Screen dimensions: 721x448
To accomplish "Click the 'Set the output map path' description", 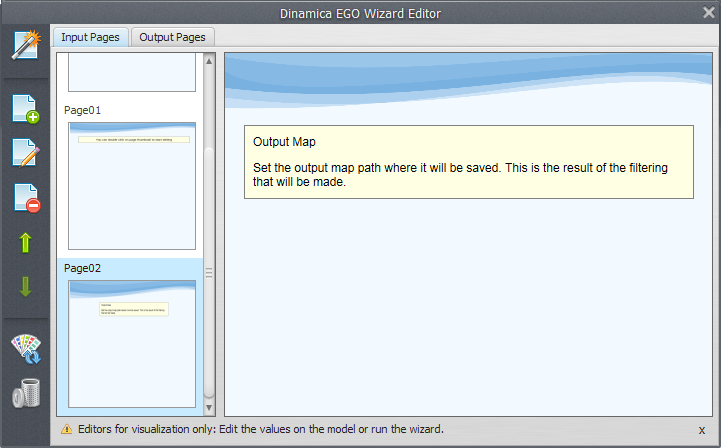I will click(x=460, y=175).
